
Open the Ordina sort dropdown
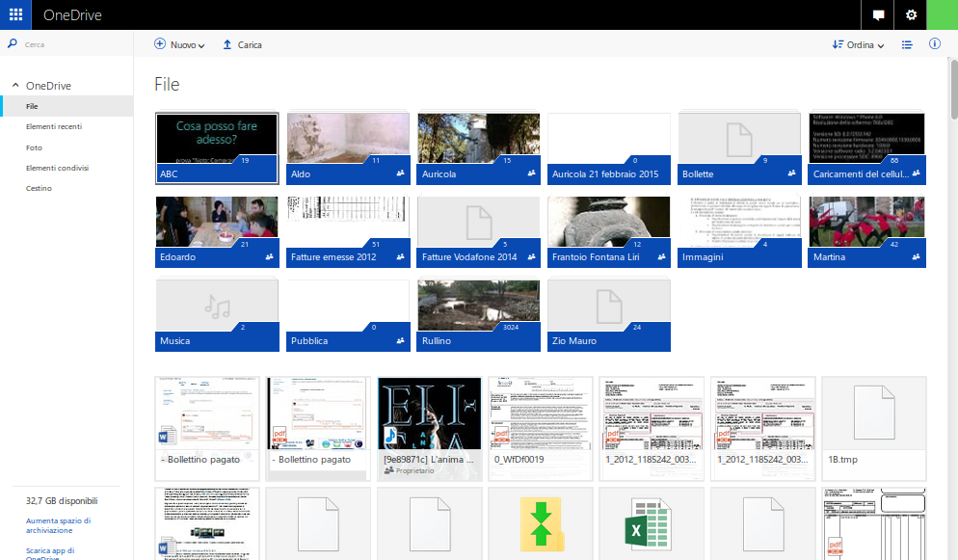859,44
